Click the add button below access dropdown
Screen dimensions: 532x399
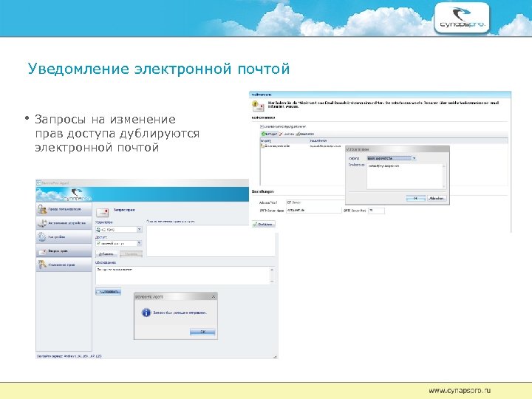(106, 253)
